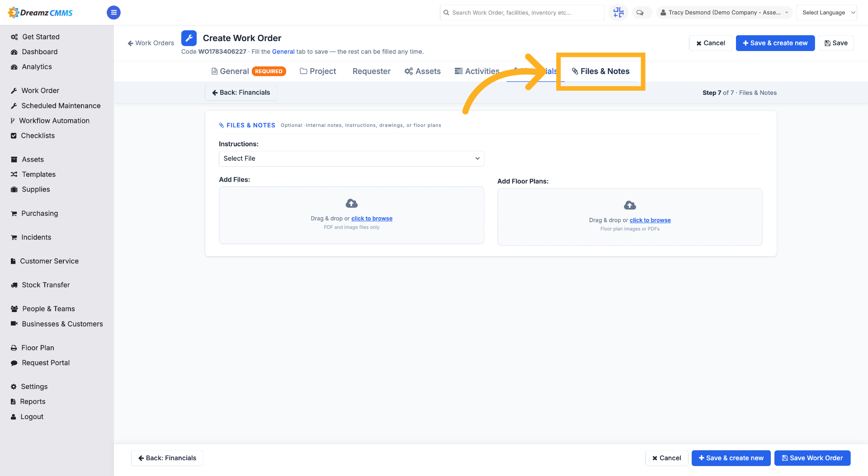Click the Incidents cart icon
The height and width of the screenshot is (476, 868).
(x=14, y=237)
